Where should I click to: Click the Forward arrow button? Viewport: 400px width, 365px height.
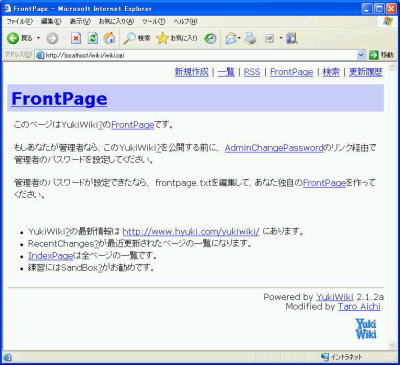(52, 39)
